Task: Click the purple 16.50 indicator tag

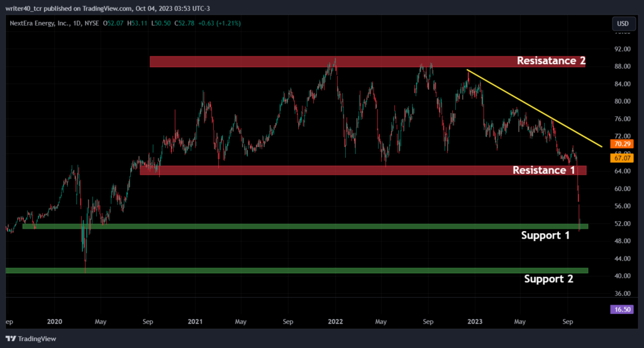Action: [x=622, y=310]
